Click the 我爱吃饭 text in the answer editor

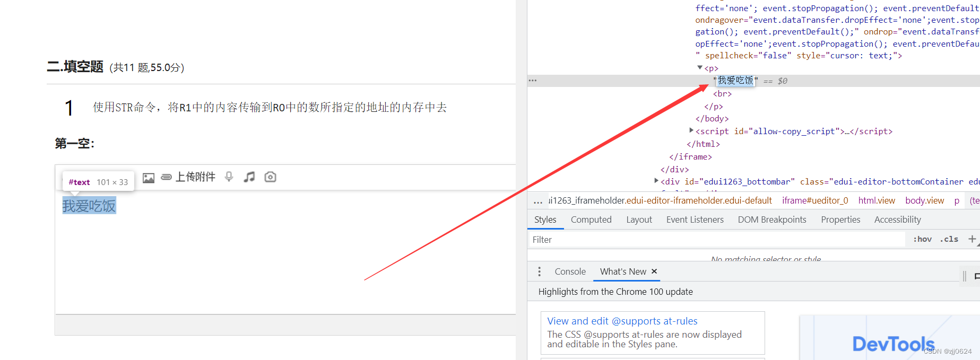click(x=89, y=206)
